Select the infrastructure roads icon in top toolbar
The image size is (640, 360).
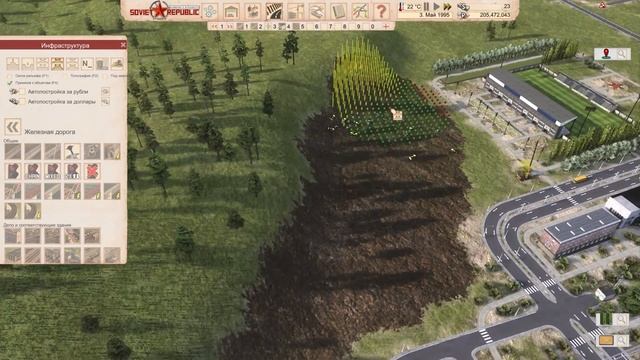(x=274, y=11)
